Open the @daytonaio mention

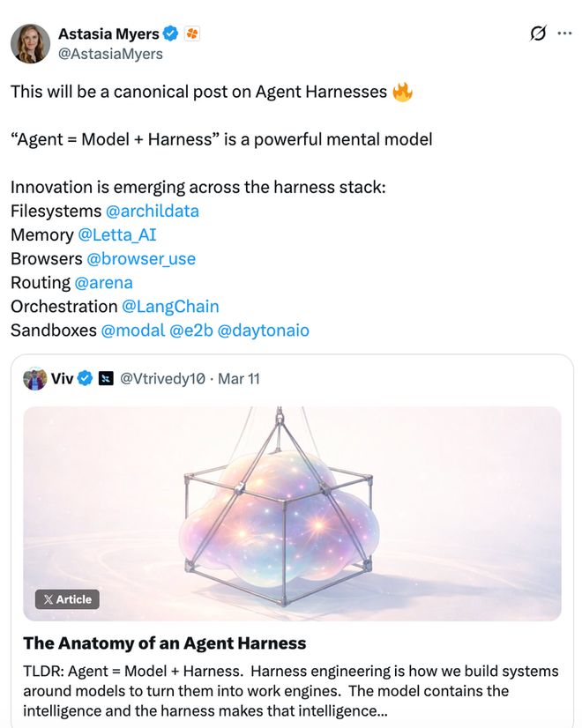tap(264, 331)
